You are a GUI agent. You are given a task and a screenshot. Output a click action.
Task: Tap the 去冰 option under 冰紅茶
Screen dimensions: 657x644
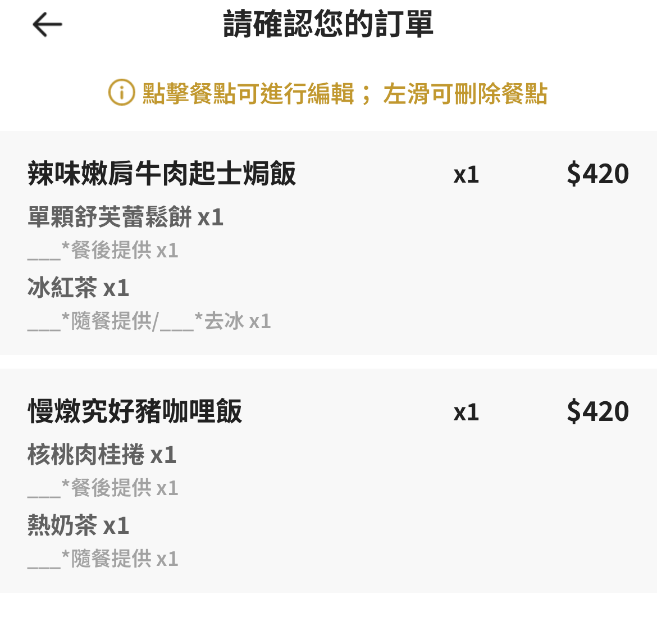223,321
